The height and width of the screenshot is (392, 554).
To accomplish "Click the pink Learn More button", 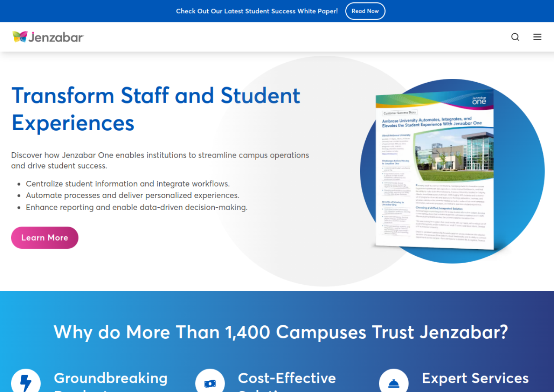I will pyautogui.click(x=45, y=238).
